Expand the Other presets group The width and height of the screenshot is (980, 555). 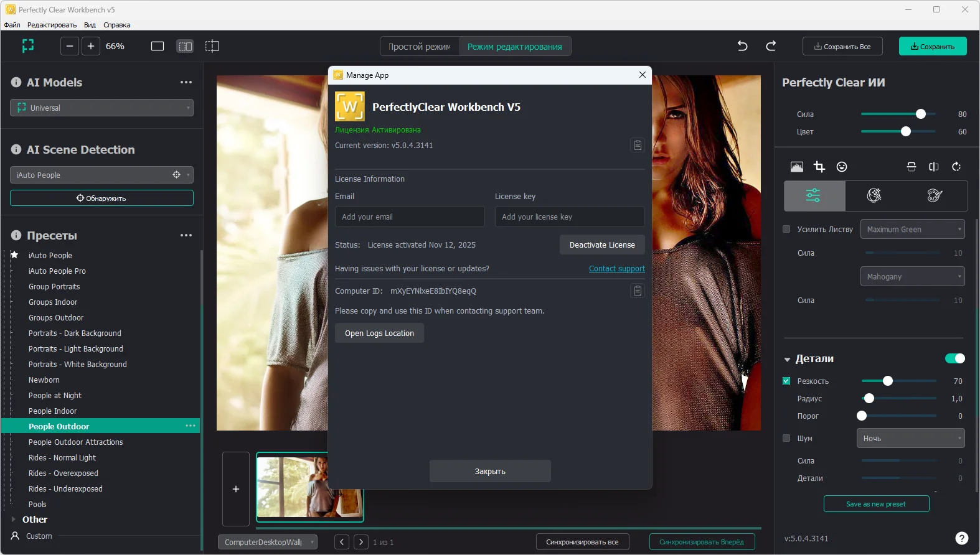(x=14, y=520)
